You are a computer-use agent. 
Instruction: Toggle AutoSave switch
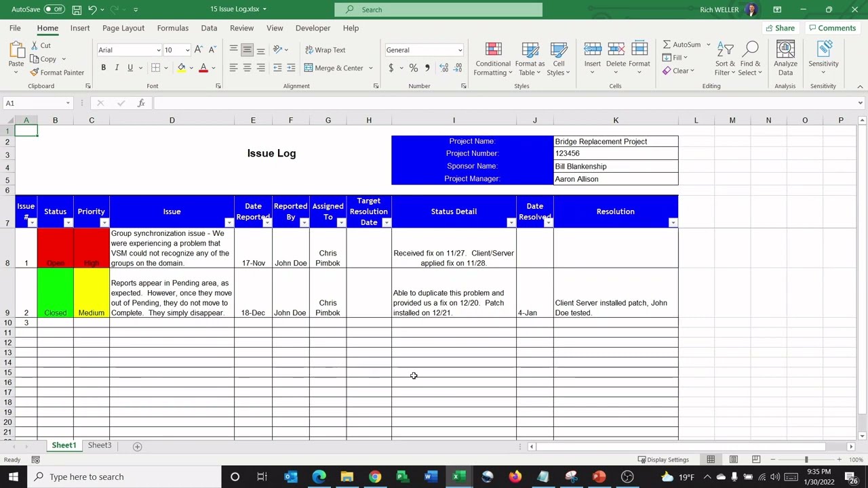tap(54, 9)
